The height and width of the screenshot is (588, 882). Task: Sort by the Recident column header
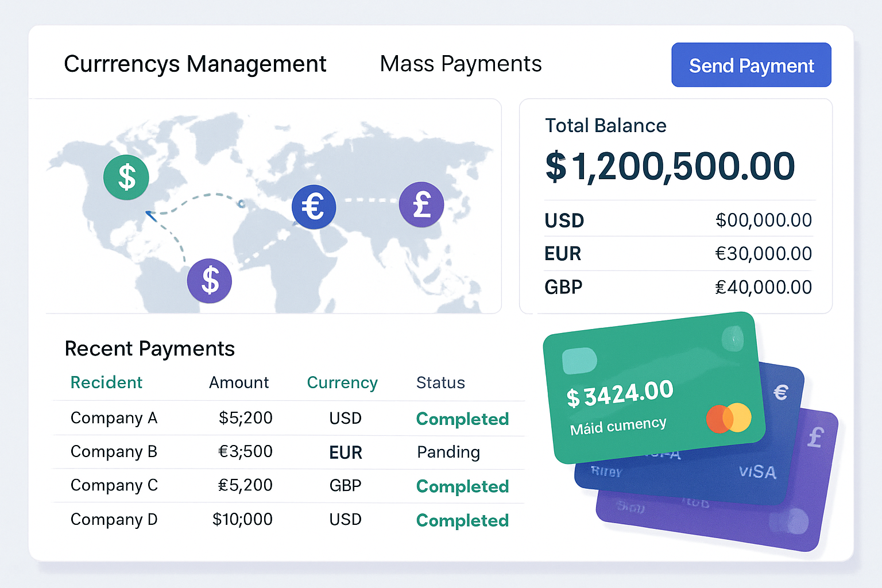pos(106,382)
